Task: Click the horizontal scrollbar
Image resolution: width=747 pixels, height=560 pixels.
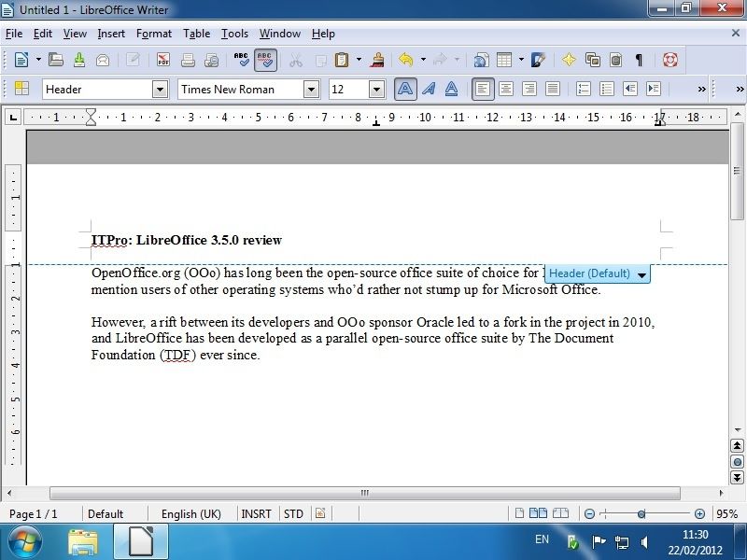Action: click(365, 493)
